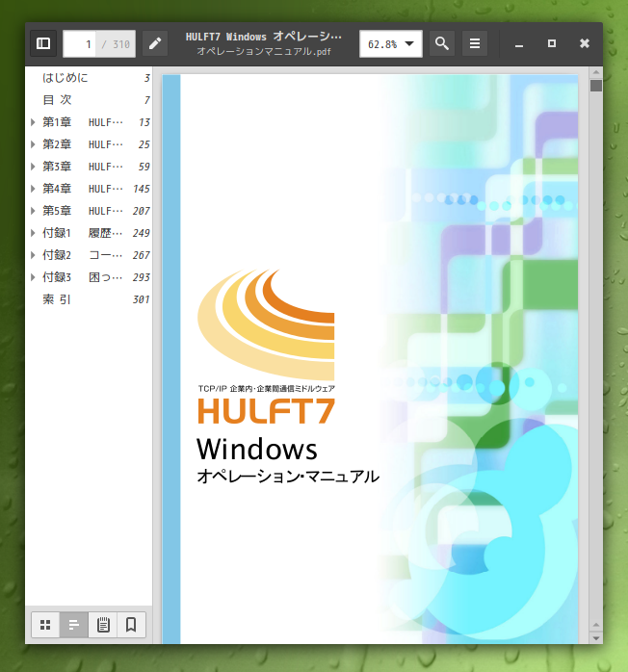
Task: Select 第4章 chapter title text
Action: pos(83,189)
